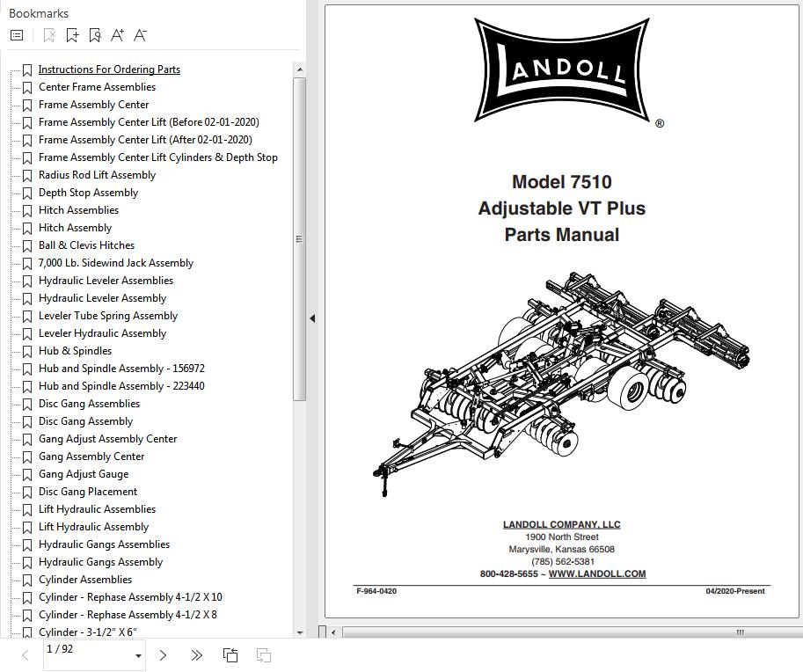This screenshot has width=803, height=672.
Task: Open the Center Frame Assemblies bookmark
Action: point(98,87)
